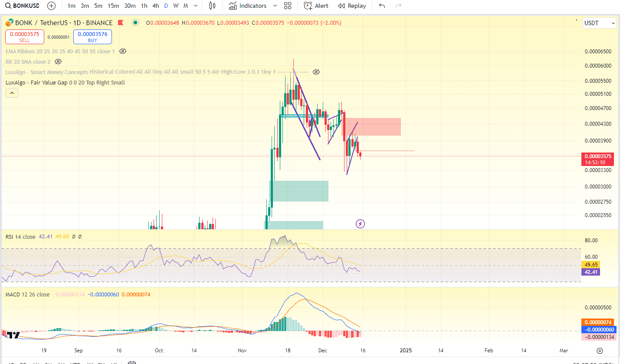Create a new Alert

click(x=316, y=6)
